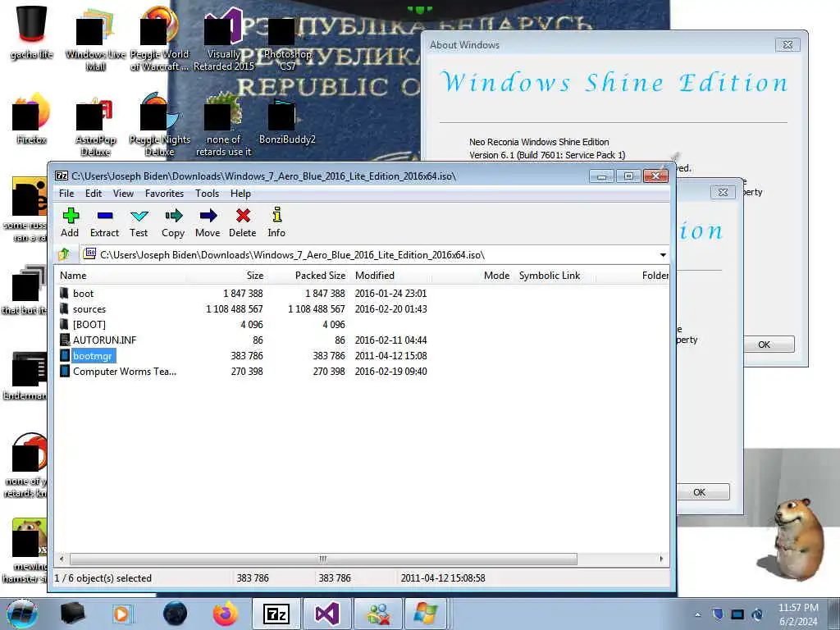Image resolution: width=840 pixels, height=630 pixels.
Task: Sort by Modified column header
Action: (x=391, y=276)
